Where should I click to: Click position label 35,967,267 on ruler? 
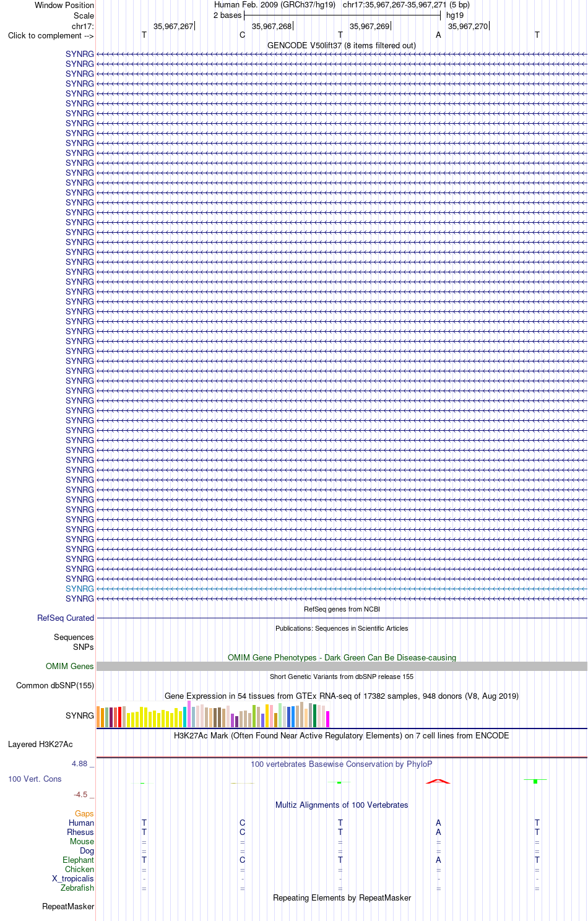pyautogui.click(x=173, y=26)
